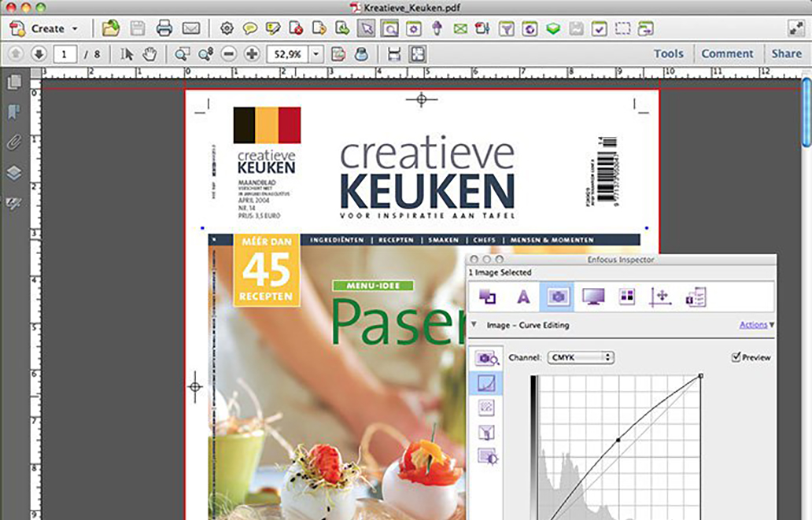812x520 pixels.
Task: Open the Channel CMYK dropdown
Action: point(581,358)
